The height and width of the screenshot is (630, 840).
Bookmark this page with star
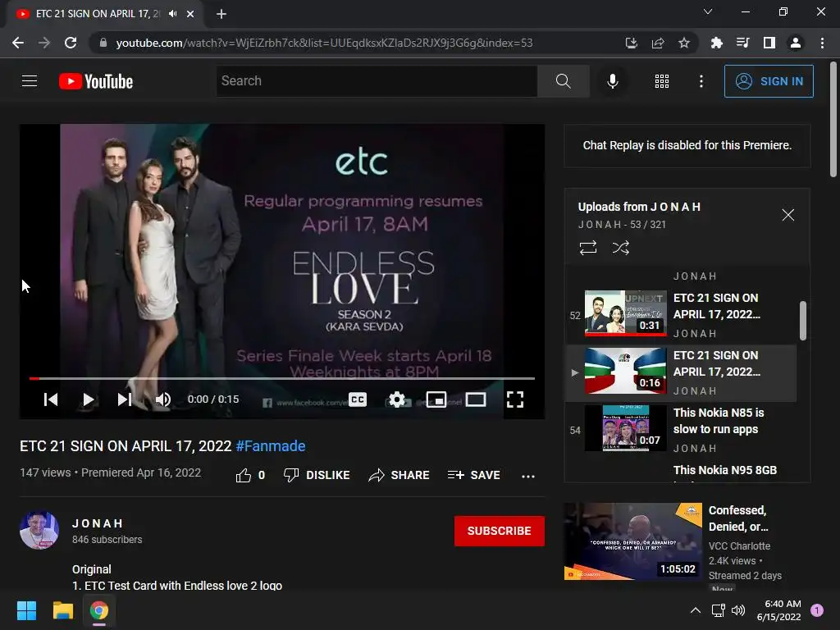point(684,43)
